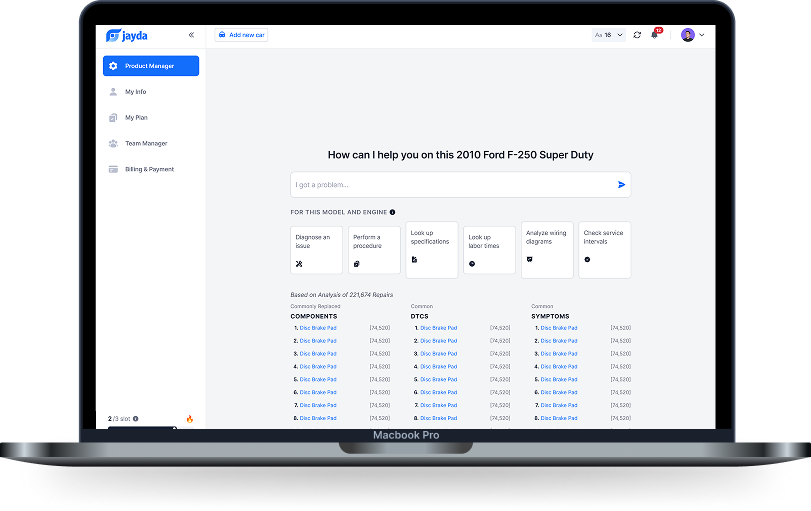Collapse the sidebar with double-chevron icon
This screenshot has width=811, height=511.
[191, 35]
